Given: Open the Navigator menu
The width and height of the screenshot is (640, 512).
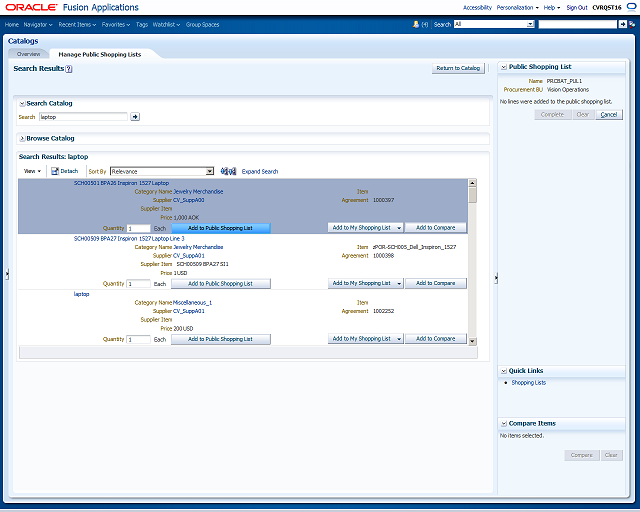Looking at the screenshot, I should click(x=38, y=24).
